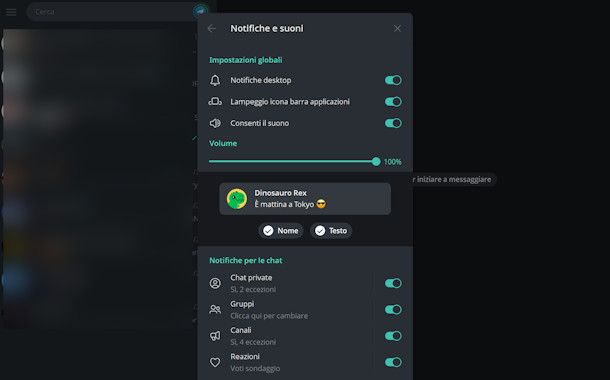Turn off Canali notifications switch

click(x=393, y=336)
